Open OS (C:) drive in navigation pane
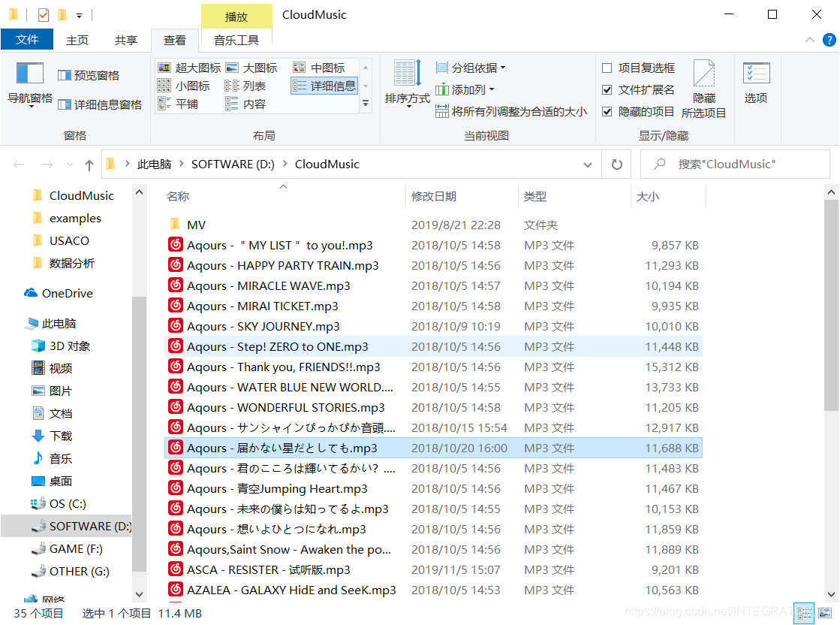The width and height of the screenshot is (840, 625). click(x=59, y=504)
